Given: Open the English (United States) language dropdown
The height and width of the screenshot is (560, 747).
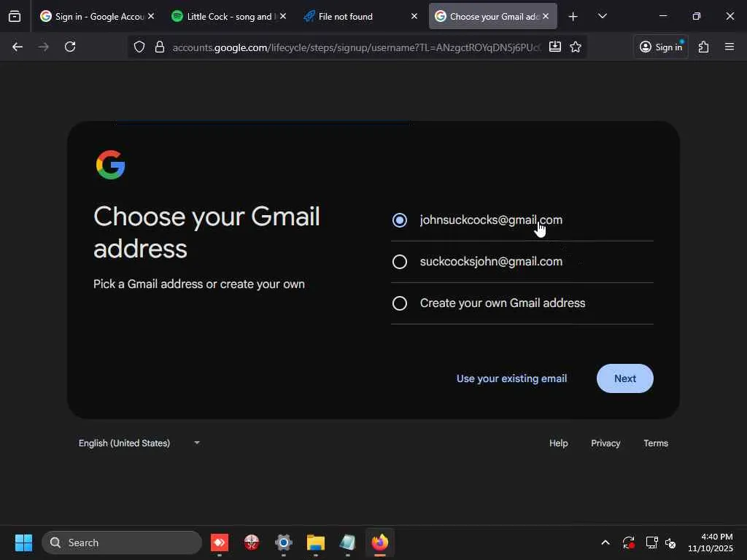Looking at the screenshot, I should coord(139,443).
